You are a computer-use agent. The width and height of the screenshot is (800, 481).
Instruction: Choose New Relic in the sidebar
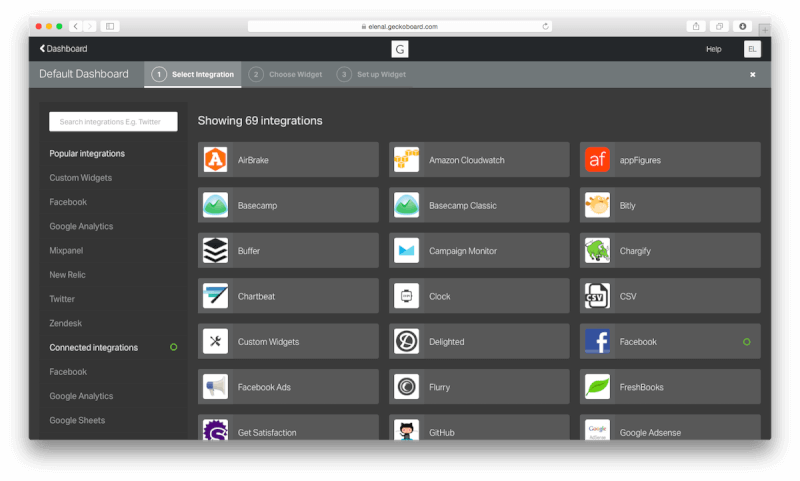coord(67,274)
